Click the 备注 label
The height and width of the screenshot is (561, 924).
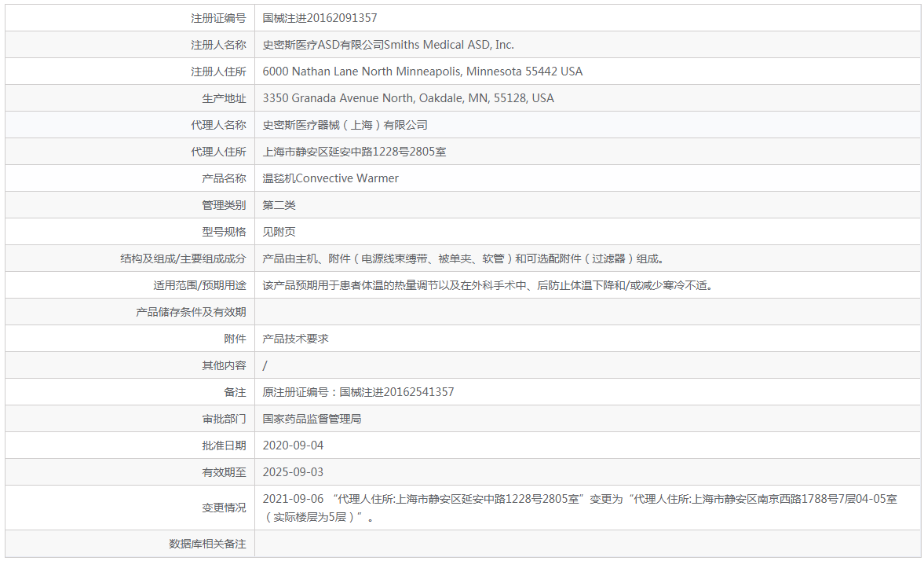pyautogui.click(x=236, y=392)
